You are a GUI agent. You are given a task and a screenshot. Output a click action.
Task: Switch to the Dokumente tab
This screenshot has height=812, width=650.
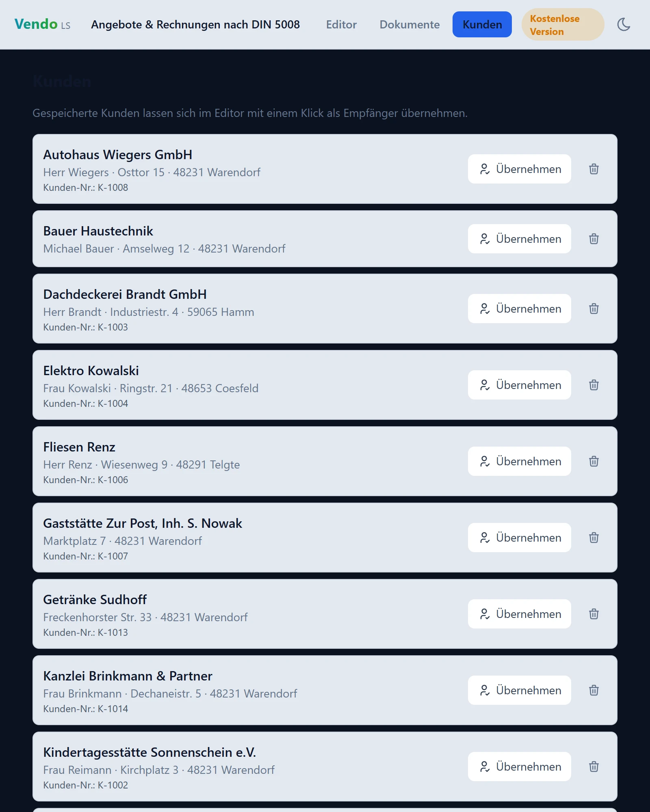tap(409, 24)
